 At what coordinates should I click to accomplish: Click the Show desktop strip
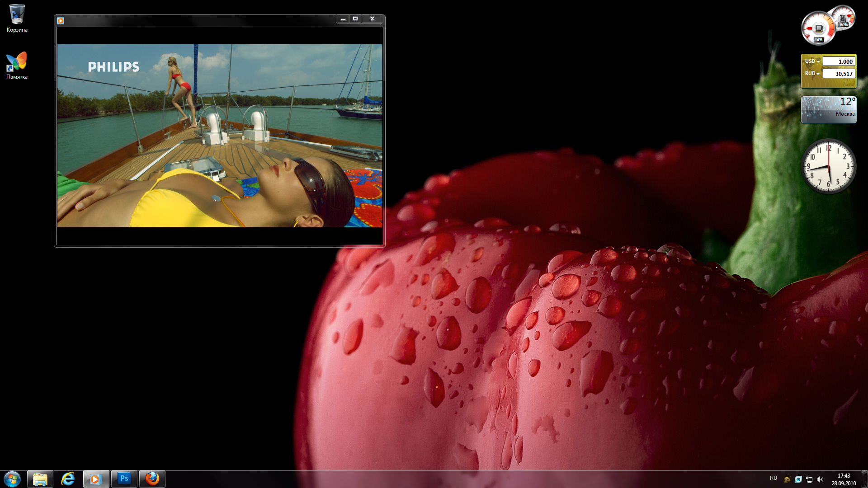pos(864,479)
